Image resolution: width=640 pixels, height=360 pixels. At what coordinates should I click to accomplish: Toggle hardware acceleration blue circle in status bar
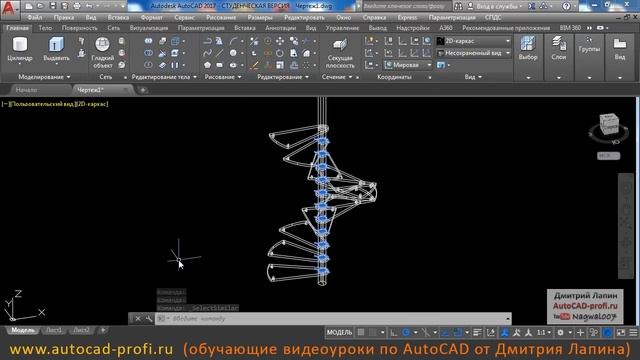pos(607,333)
